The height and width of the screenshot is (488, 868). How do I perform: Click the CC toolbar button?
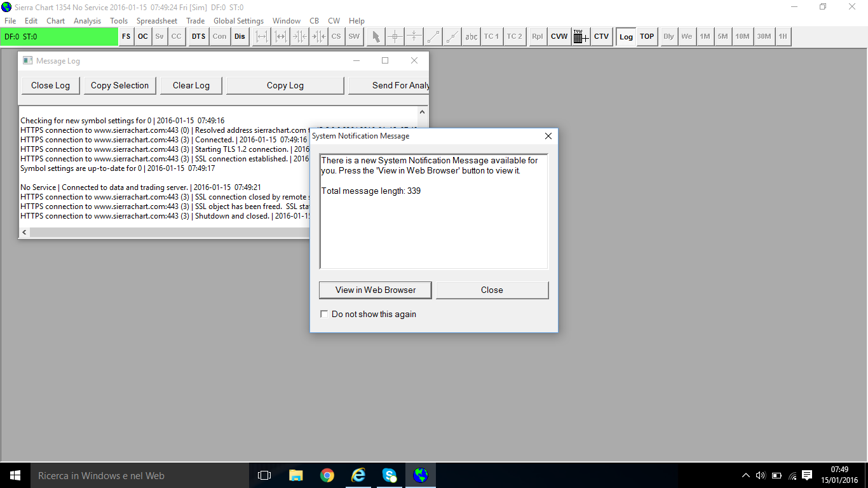177,36
